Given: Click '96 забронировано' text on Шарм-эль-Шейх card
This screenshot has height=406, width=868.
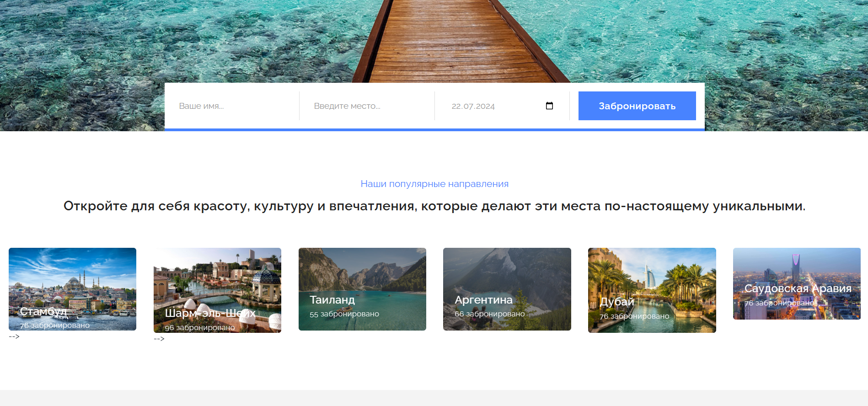Looking at the screenshot, I should 200,328.
